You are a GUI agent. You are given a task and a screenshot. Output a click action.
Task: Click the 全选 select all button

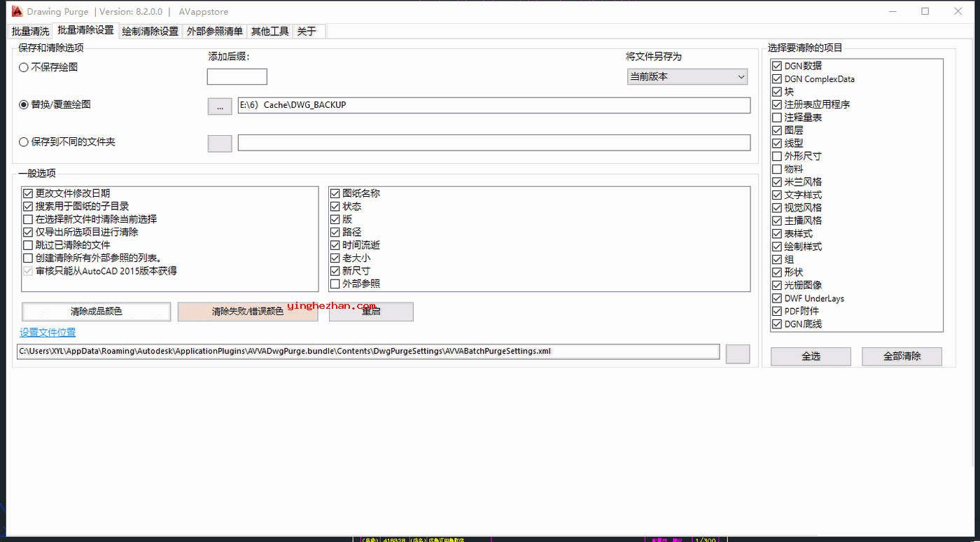point(811,356)
